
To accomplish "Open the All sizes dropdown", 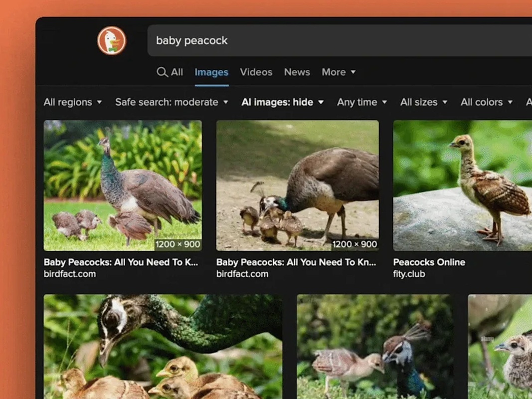I will (x=423, y=102).
